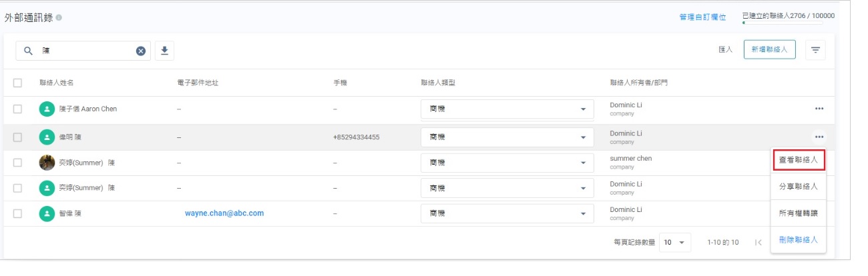Clear the search field with the X icon
This screenshot has width=868, height=276.
coord(141,51)
